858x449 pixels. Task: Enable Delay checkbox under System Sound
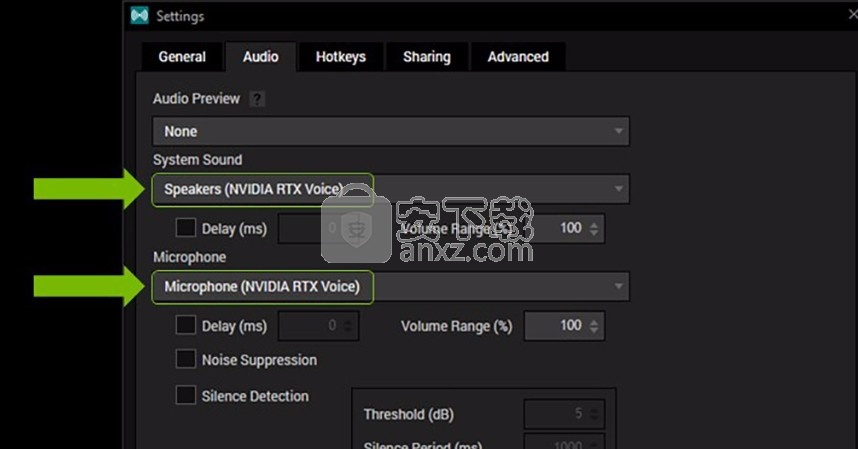tap(185, 228)
